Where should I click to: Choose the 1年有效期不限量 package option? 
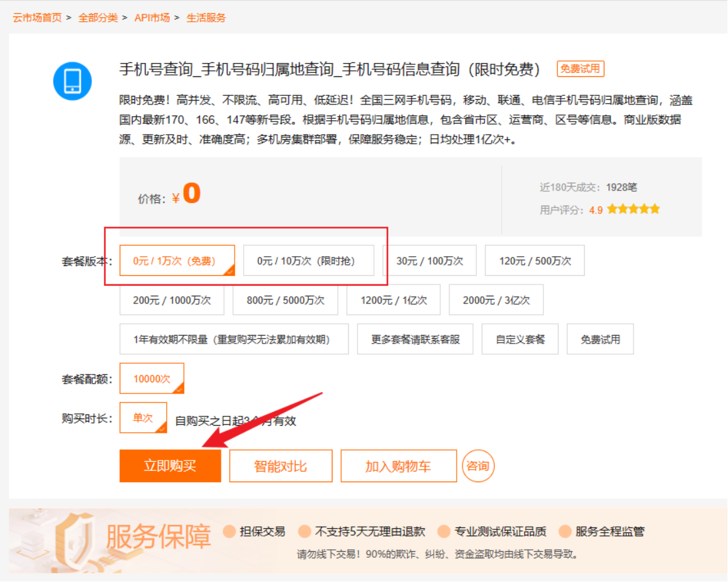(234, 339)
